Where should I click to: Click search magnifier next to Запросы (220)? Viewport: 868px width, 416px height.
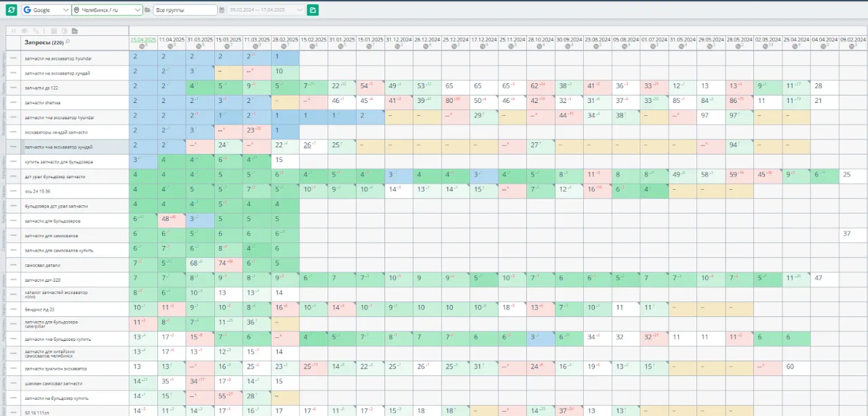pos(68,42)
